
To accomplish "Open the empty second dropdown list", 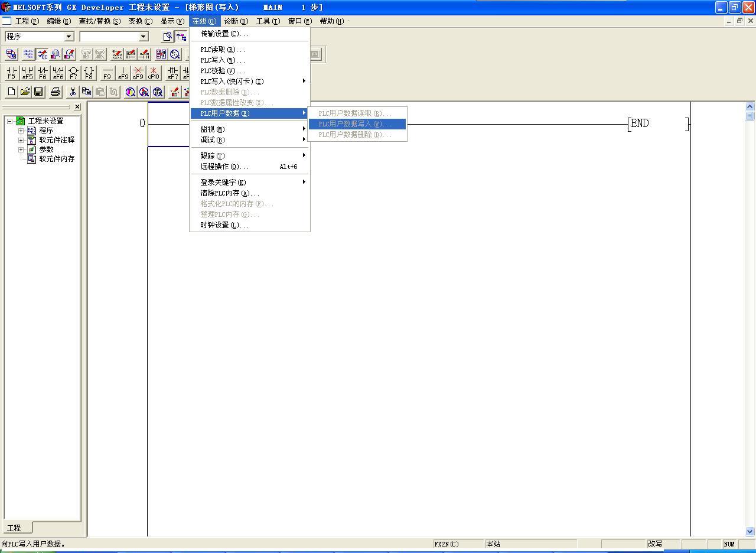I will point(143,37).
